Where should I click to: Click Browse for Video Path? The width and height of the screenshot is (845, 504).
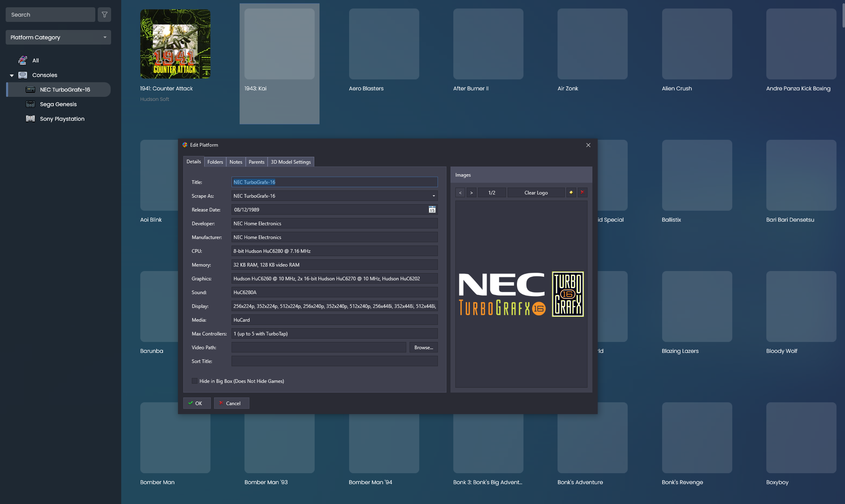tap(424, 347)
